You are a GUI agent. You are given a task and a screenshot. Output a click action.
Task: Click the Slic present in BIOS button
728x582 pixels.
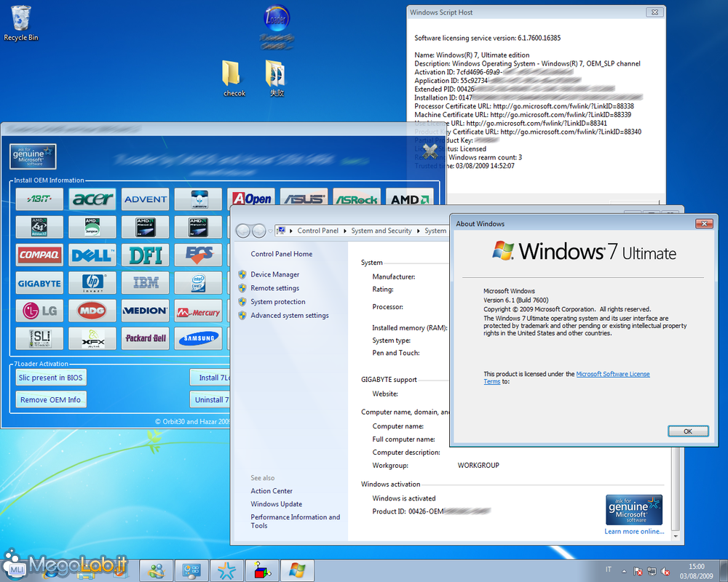pos(51,378)
